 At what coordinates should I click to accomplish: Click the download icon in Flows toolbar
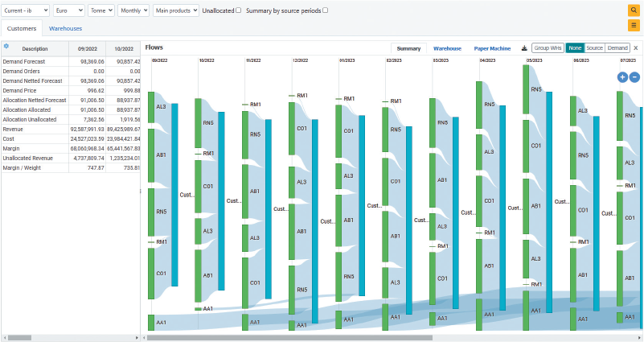[525, 48]
